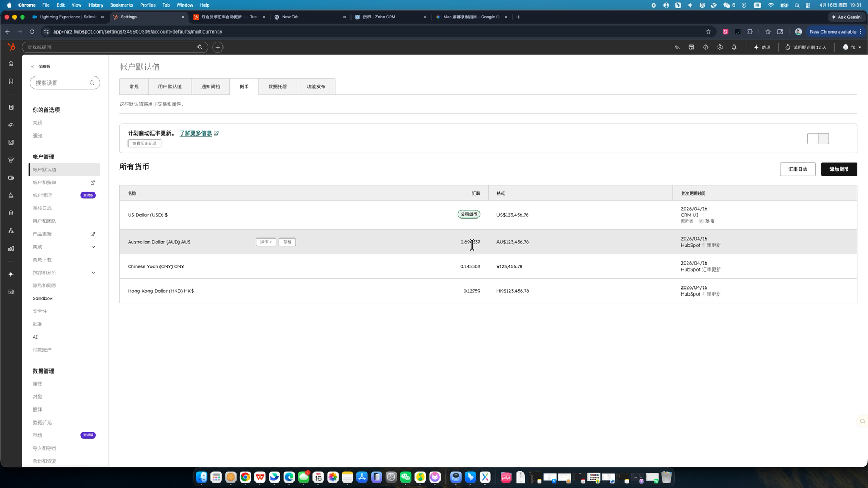This screenshot has width=868, height=488.
Task: Click the phone calling icon in HubSpot header
Action: coord(677,47)
